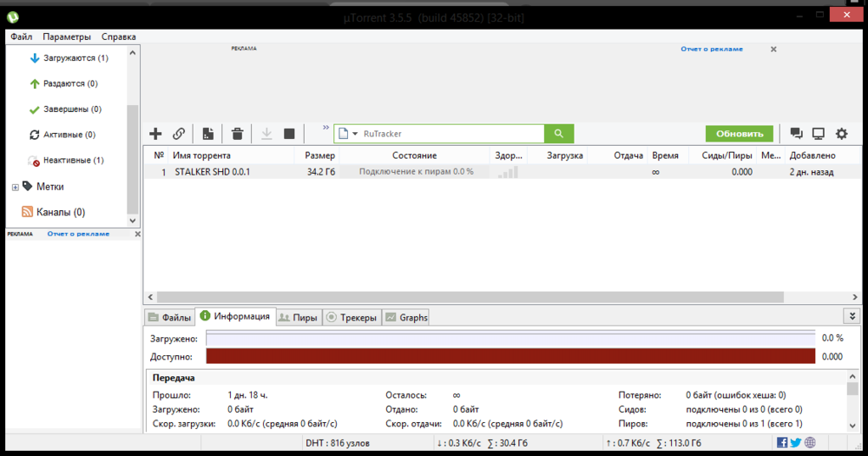Image resolution: width=868 pixels, height=456 pixels.
Task: Switch to the Информация tab
Action: click(235, 316)
